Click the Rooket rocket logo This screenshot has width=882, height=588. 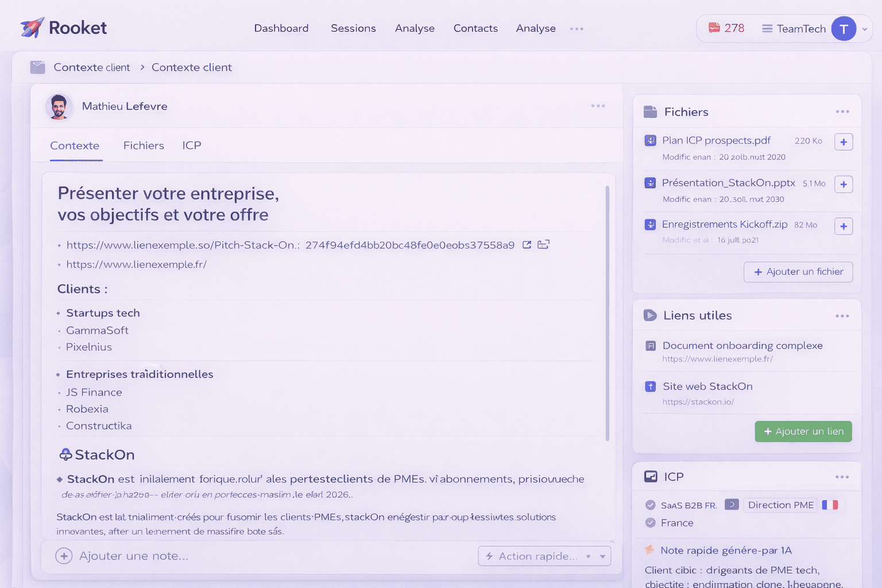[x=32, y=26]
